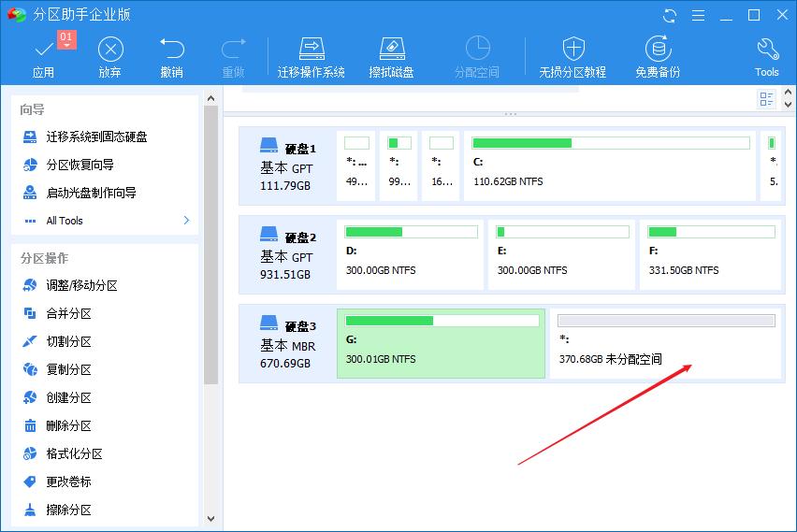Select the 16… small partition on 硬盘1

(441, 165)
